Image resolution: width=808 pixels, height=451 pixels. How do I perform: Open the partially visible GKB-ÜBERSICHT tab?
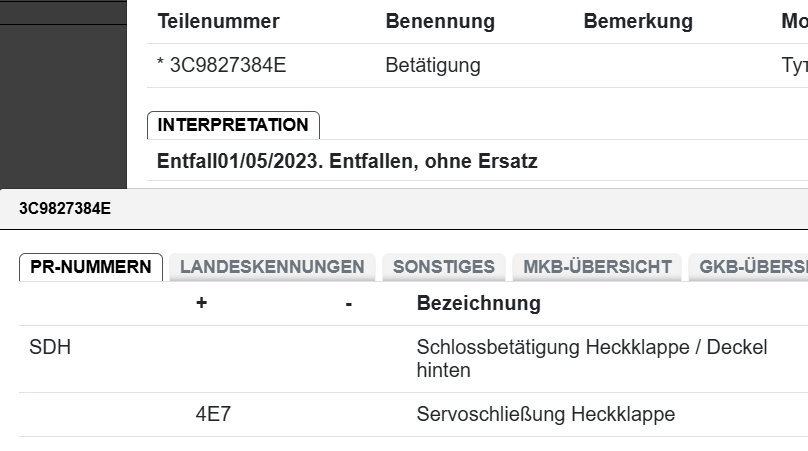pos(752,267)
